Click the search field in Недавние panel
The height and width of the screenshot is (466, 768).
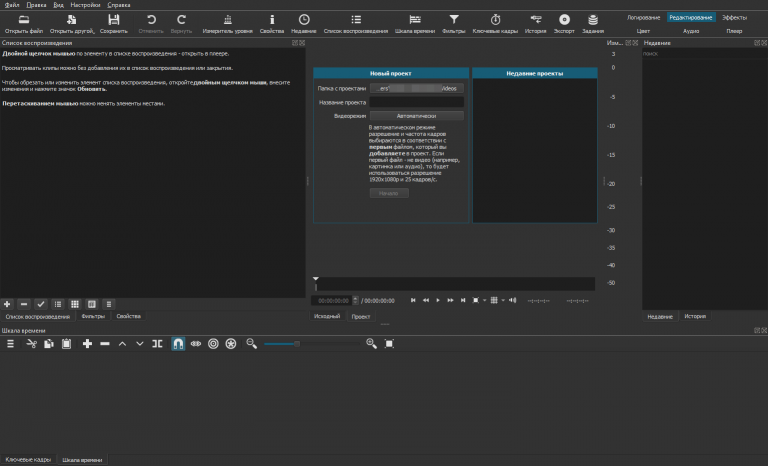coord(703,53)
